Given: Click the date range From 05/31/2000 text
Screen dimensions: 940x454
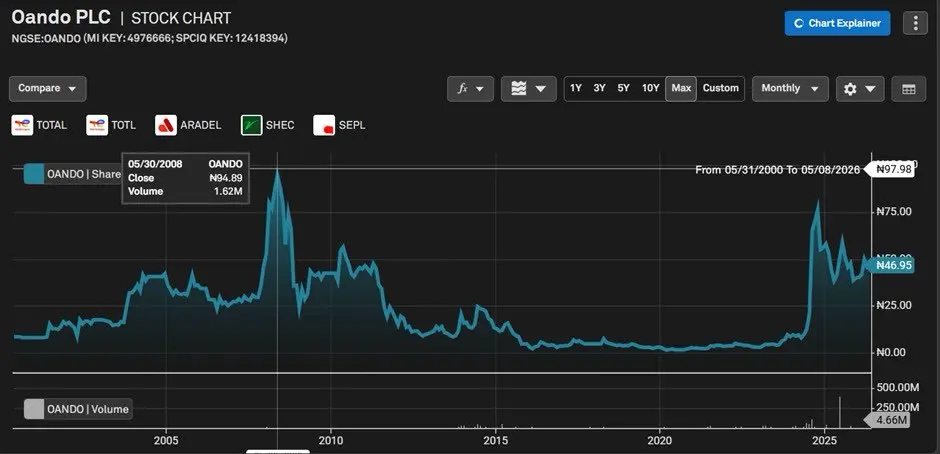Looking at the screenshot, I should (x=778, y=170).
